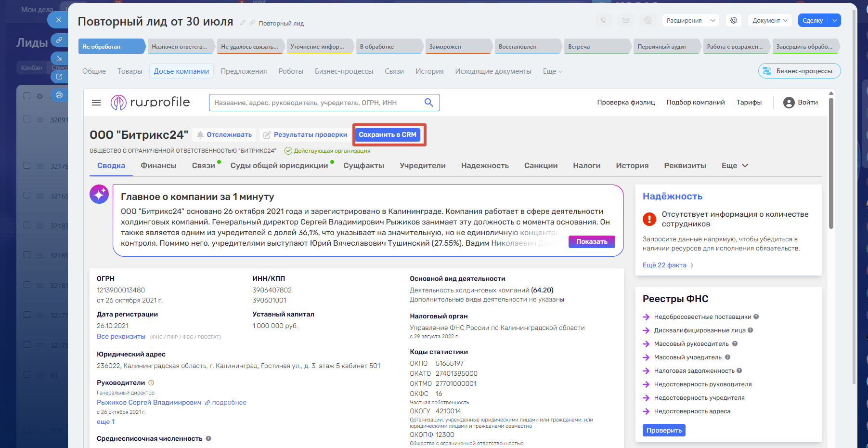Viewport: 868px width, 448px height.
Task: Click the email envelope icon in header
Action: pos(625,20)
